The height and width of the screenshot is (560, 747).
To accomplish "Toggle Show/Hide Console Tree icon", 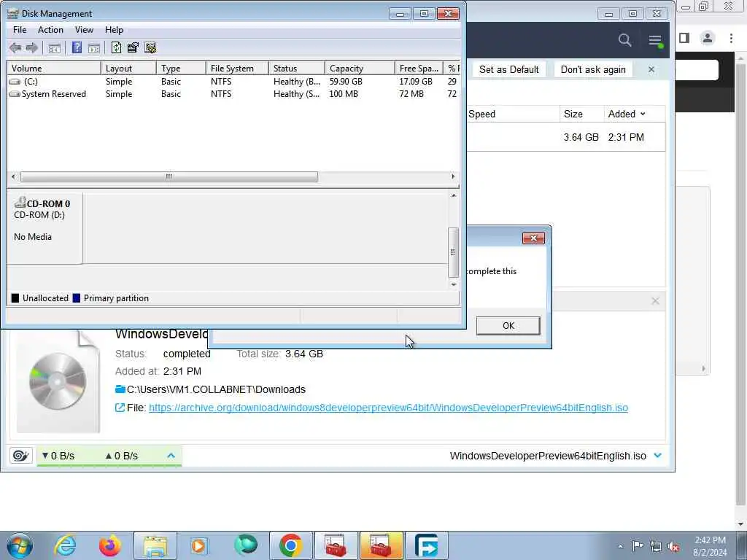I will [x=54, y=47].
